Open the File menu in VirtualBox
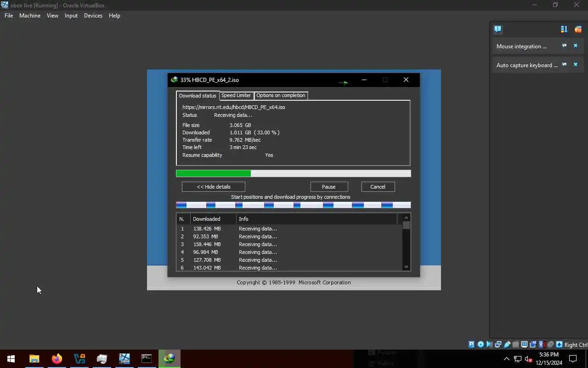 tap(9, 16)
